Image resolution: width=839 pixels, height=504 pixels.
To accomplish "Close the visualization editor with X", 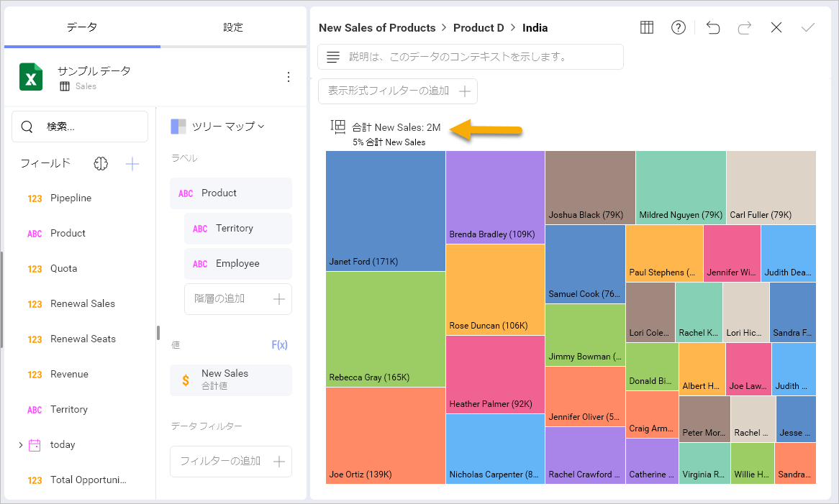I will 776,27.
